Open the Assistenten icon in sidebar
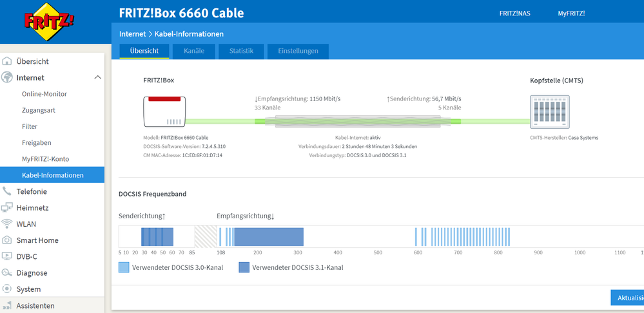Image resolution: width=644 pixels, height=313 pixels. pos(7,306)
